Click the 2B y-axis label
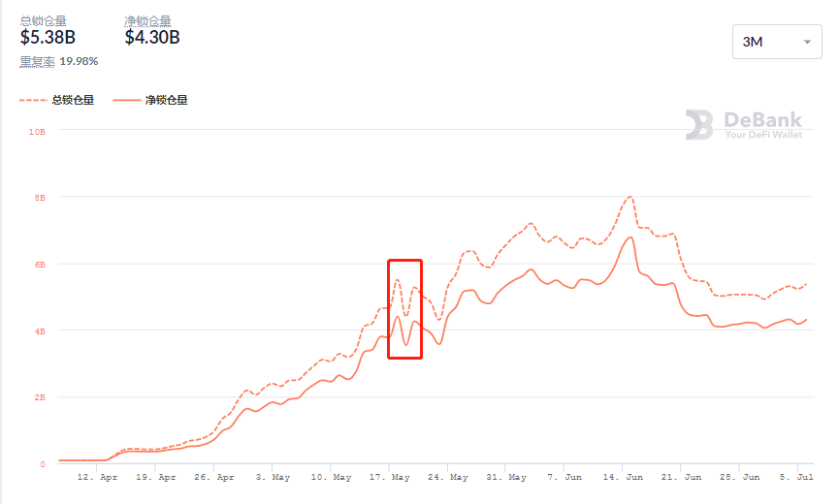Viewport: 838px width, 504px height. click(40, 397)
